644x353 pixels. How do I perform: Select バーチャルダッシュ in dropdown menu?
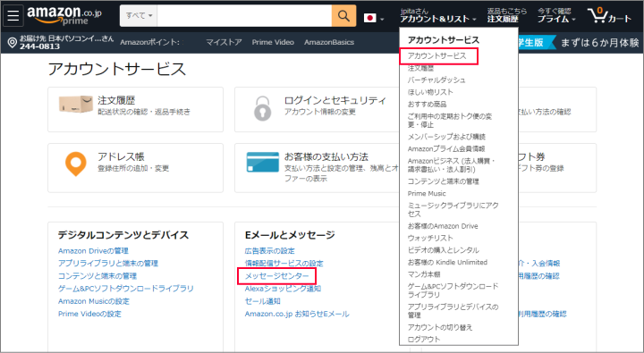436,80
